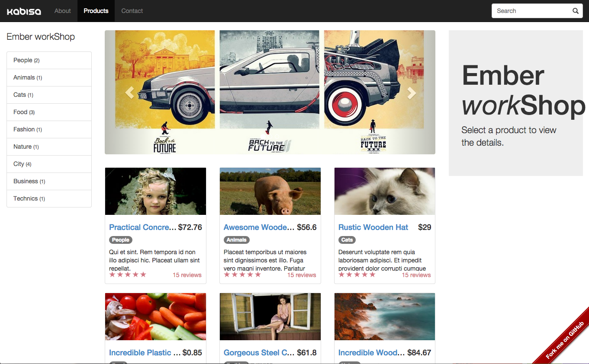Click the Cats tag badge
589x364 pixels.
[x=347, y=240]
